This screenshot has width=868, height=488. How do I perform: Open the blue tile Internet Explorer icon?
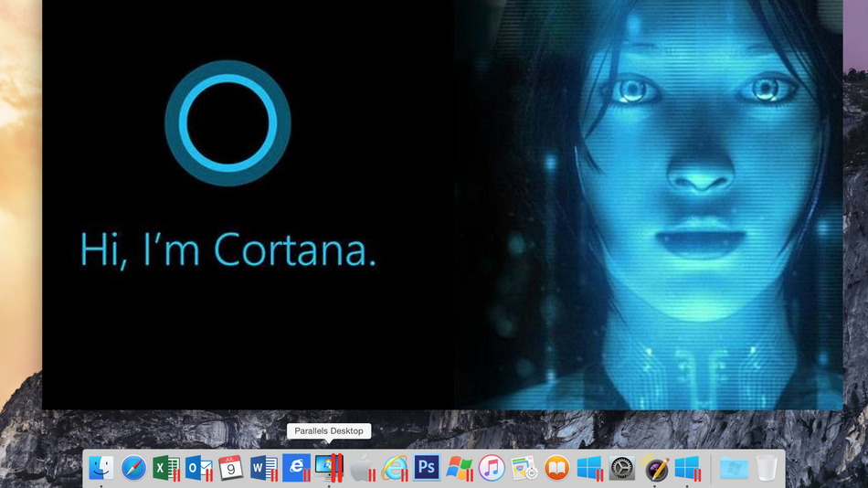coord(296,468)
